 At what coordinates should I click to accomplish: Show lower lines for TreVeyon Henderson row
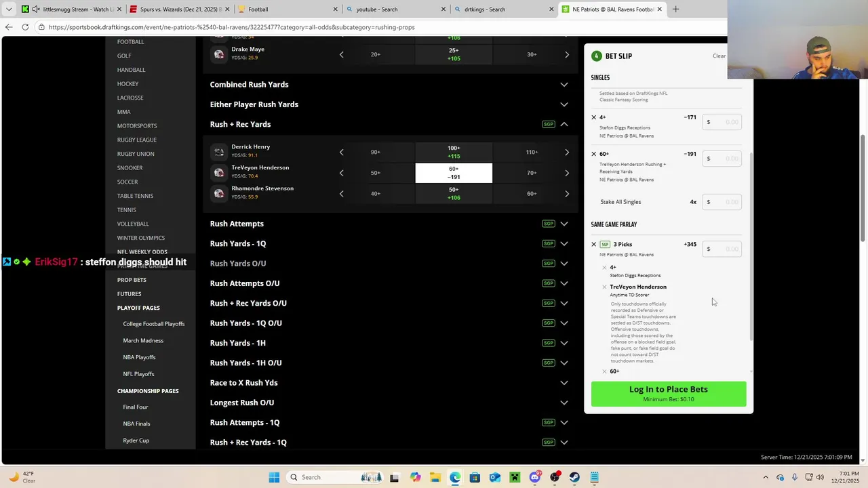coord(341,173)
